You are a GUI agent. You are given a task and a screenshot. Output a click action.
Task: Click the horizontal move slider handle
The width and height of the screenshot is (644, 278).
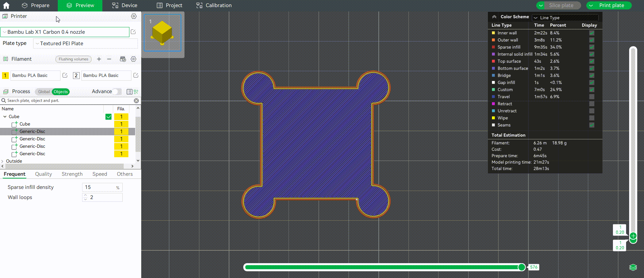click(x=522, y=267)
